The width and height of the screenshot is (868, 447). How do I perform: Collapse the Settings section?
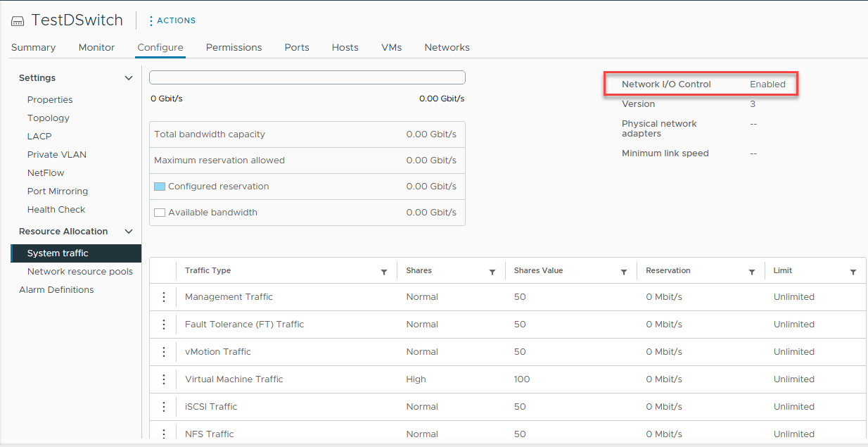129,78
